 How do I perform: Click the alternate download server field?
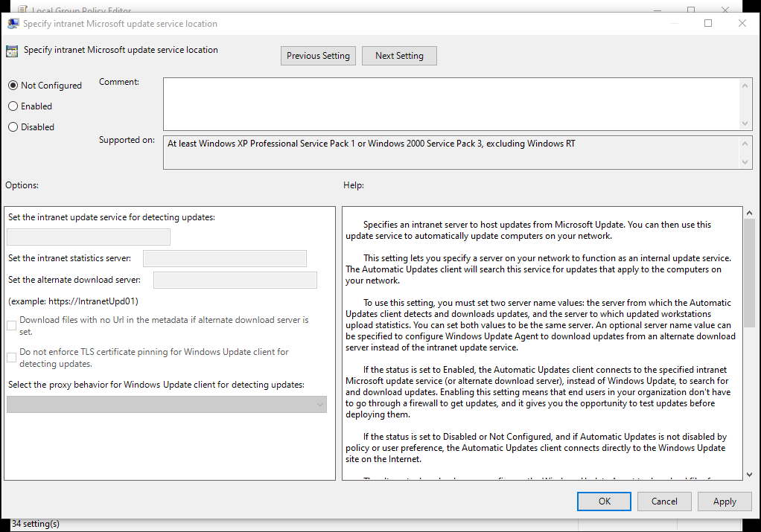pyautogui.click(x=235, y=280)
